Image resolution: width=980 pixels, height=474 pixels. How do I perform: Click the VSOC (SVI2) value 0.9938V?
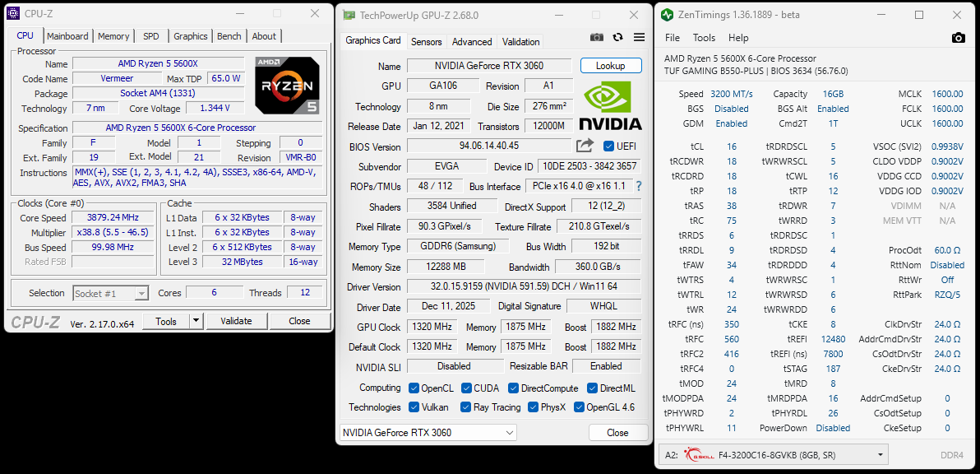click(947, 147)
